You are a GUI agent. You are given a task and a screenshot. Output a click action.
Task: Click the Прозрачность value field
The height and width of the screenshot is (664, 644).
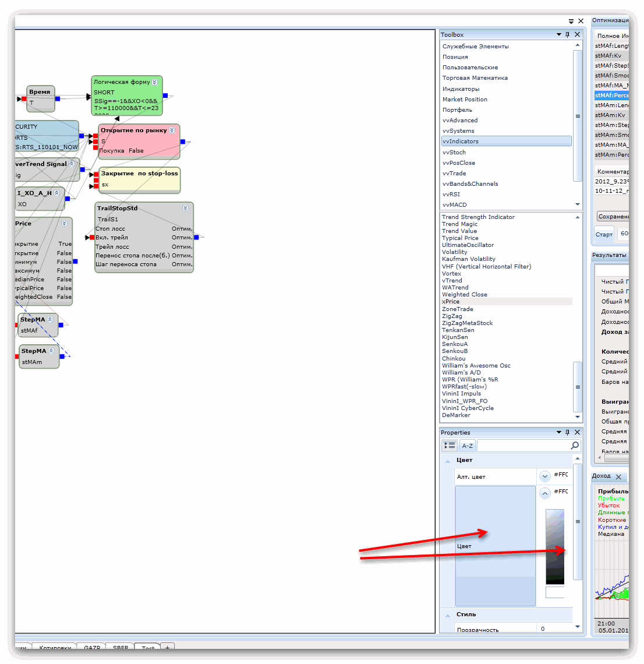[x=554, y=628]
